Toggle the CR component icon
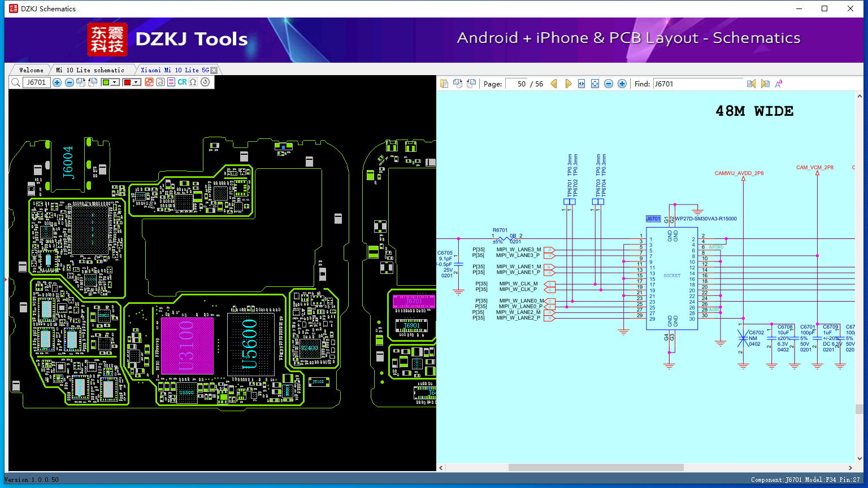868x488 pixels. click(182, 82)
